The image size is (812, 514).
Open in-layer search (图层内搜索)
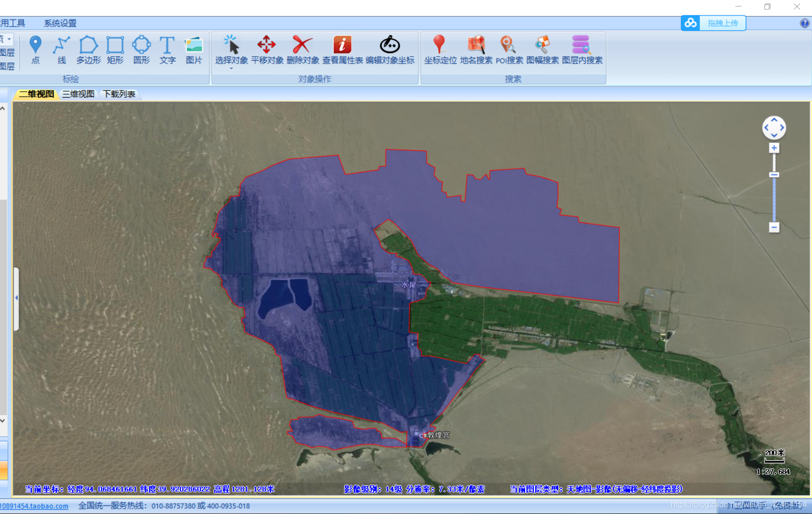pos(582,50)
